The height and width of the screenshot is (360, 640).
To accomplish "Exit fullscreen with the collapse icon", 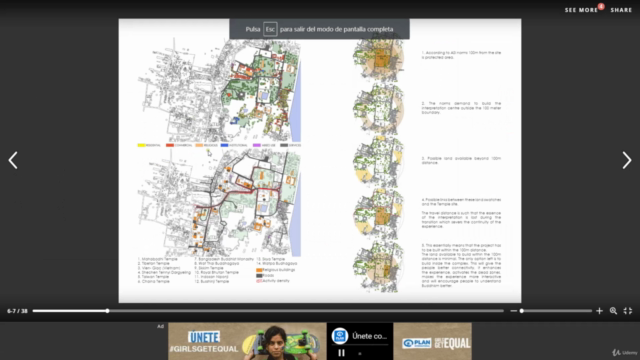I will tap(628, 311).
